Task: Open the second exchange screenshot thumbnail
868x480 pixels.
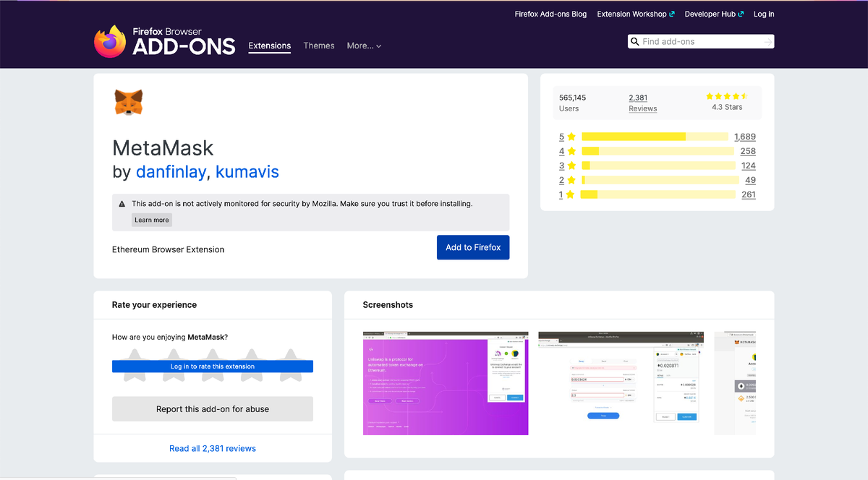Action: [621, 383]
